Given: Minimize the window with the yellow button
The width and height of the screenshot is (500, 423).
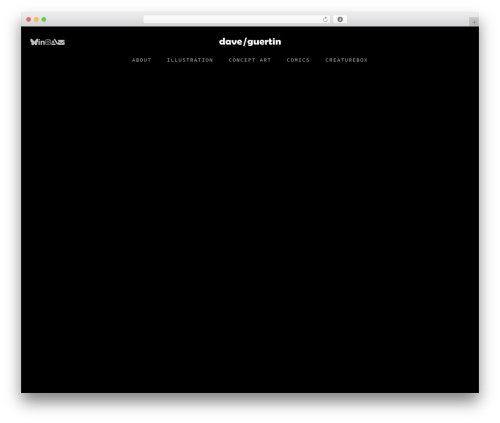Looking at the screenshot, I should point(36,19).
